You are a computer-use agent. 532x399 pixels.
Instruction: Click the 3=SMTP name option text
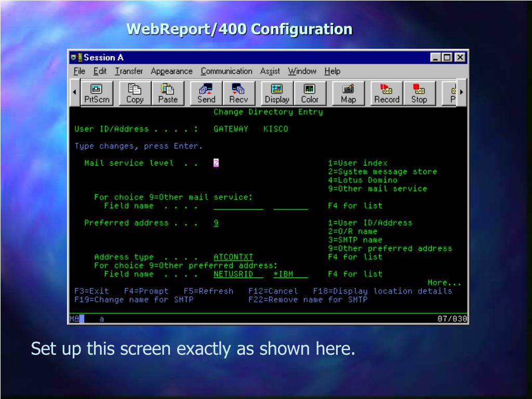click(355, 240)
